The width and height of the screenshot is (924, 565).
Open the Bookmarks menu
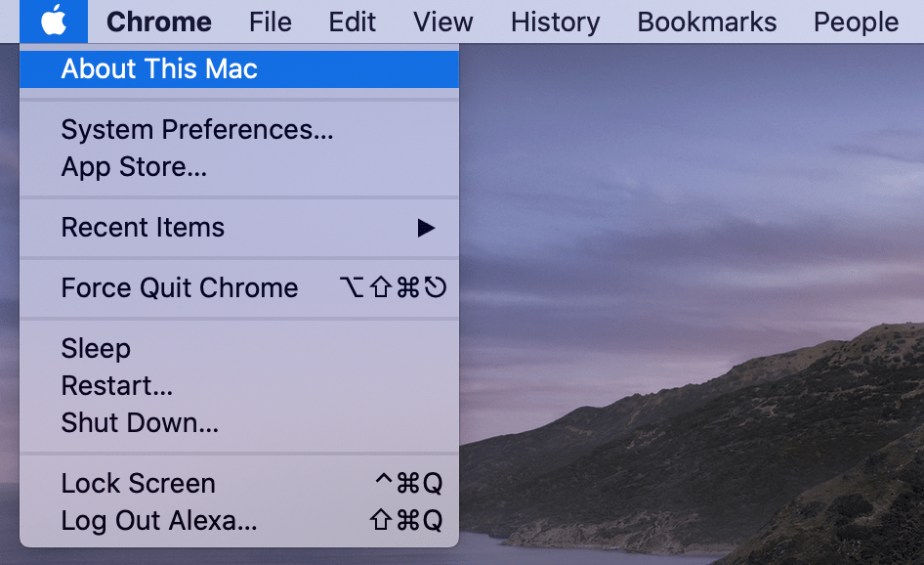point(705,22)
